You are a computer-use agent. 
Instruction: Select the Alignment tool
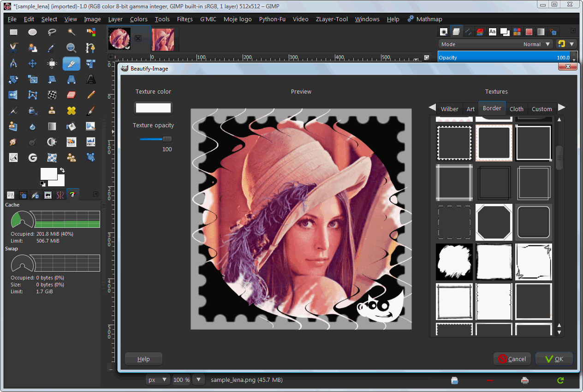(52, 63)
